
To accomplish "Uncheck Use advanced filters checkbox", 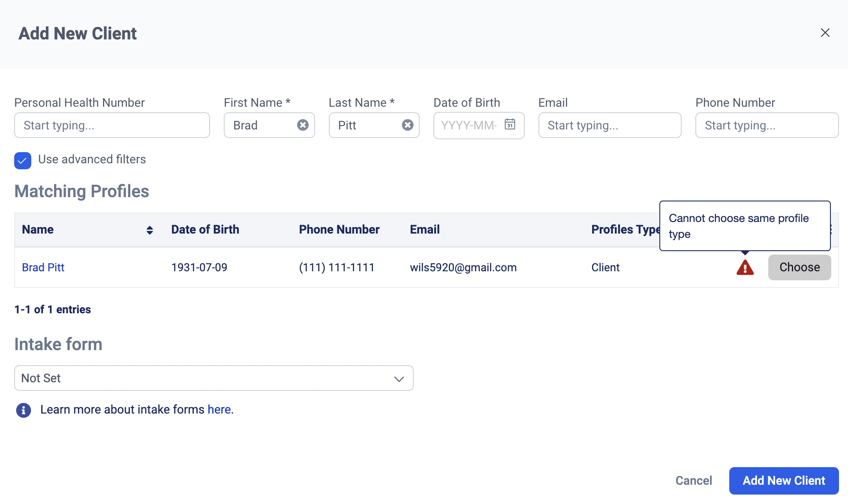I will coord(23,161).
